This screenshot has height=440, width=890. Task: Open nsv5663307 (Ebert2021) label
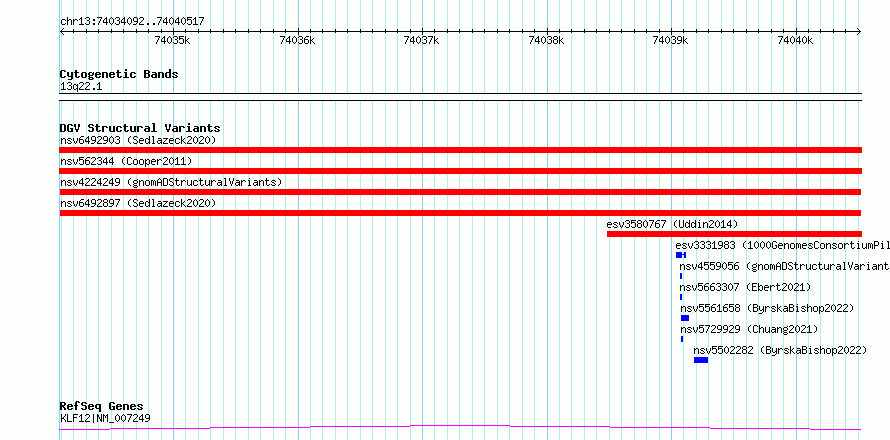[745, 287]
